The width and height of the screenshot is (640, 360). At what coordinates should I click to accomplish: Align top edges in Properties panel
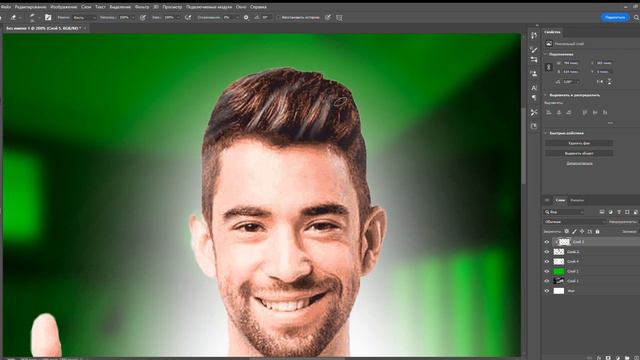click(585, 112)
